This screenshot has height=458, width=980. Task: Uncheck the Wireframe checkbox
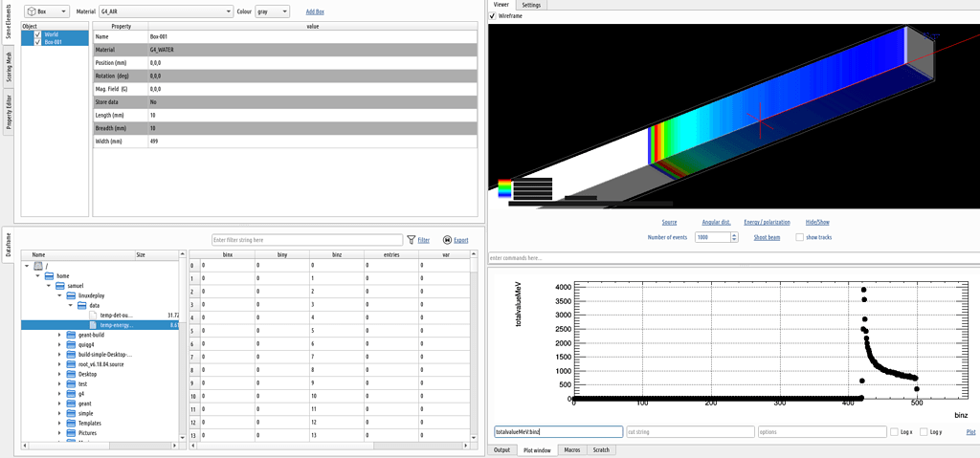[493, 16]
